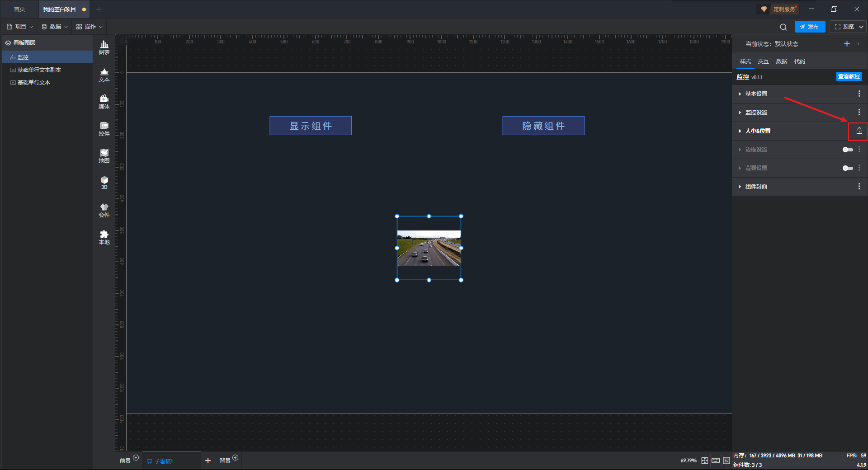Toggle the 背景设置 switch
The image size is (868, 470).
click(848, 168)
